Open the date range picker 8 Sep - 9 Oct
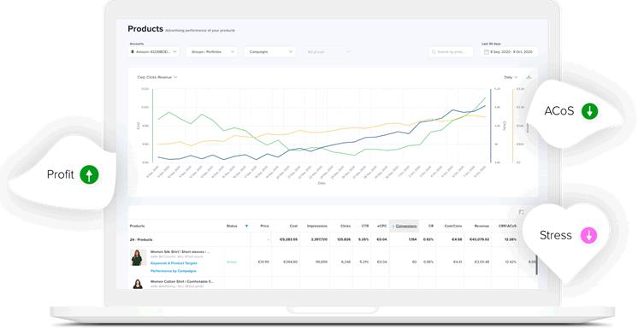 pos(509,51)
